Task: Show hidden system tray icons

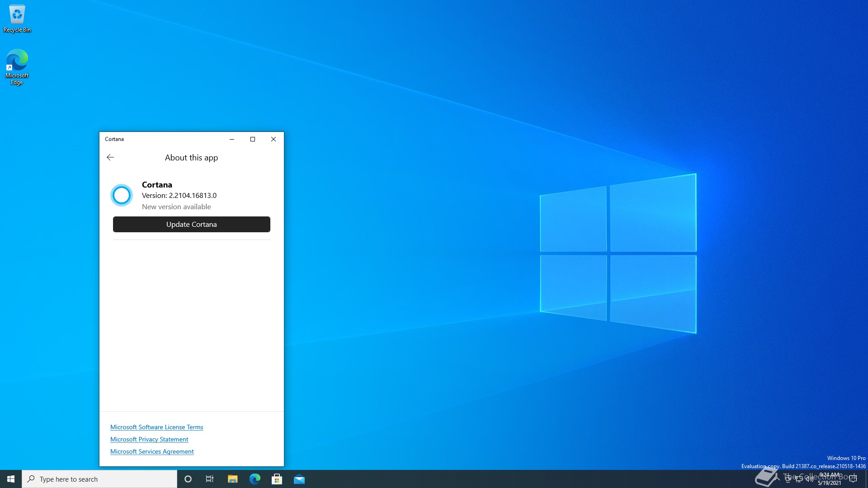Action: [777, 479]
